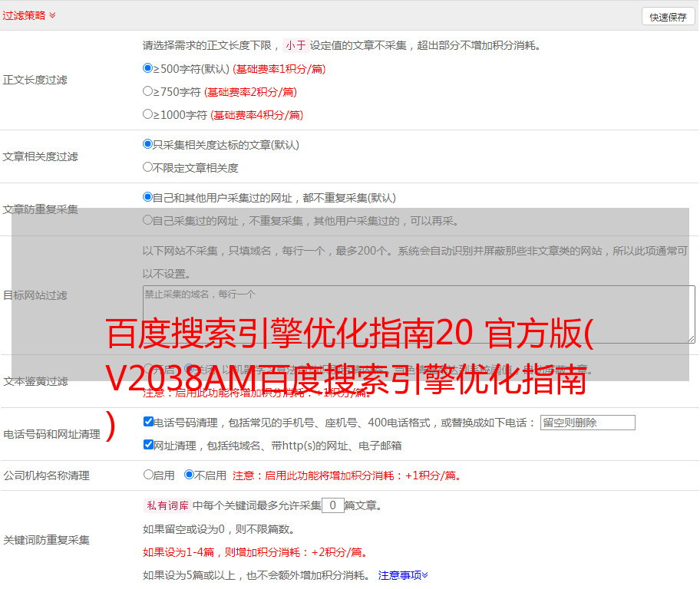This screenshot has width=700, height=589.
Task: Click the 公司机构名称清理 row label
Action: pyautogui.click(x=46, y=475)
